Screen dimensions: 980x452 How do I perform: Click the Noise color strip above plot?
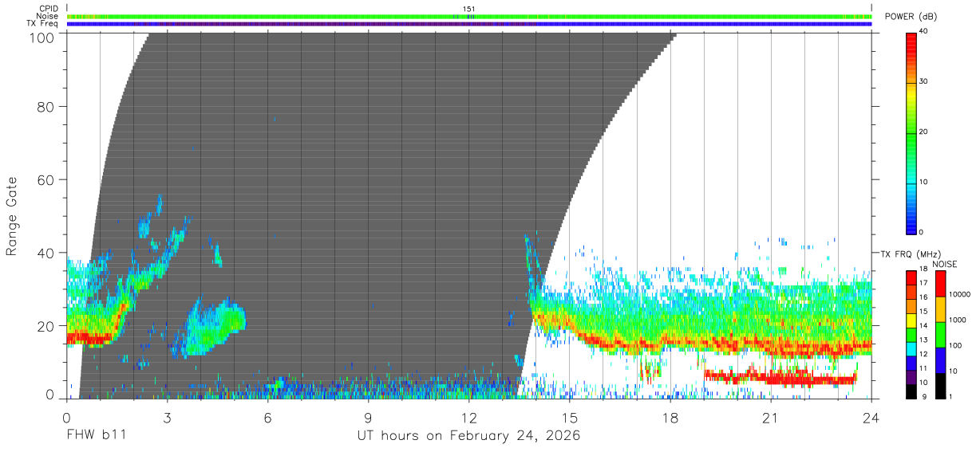[469, 16]
